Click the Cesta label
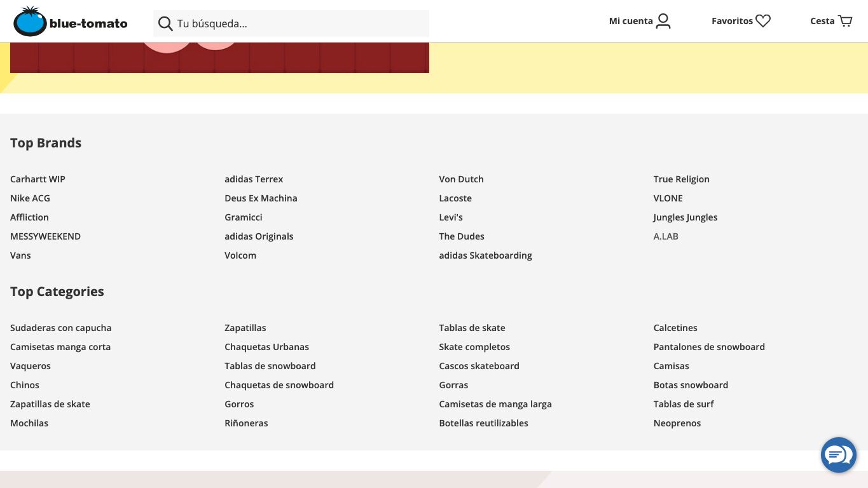Screen dimensions: 868x488 822,21
